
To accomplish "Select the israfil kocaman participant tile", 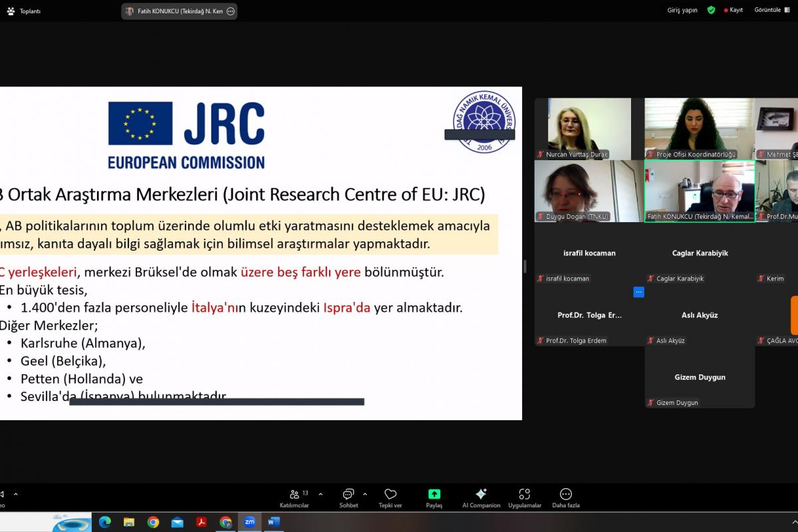I will click(589, 253).
